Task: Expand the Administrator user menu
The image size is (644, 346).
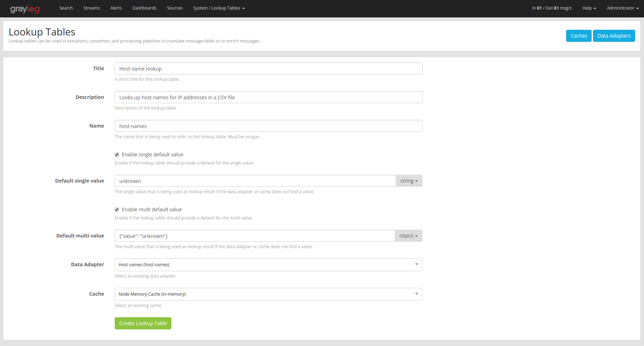Action: point(622,8)
